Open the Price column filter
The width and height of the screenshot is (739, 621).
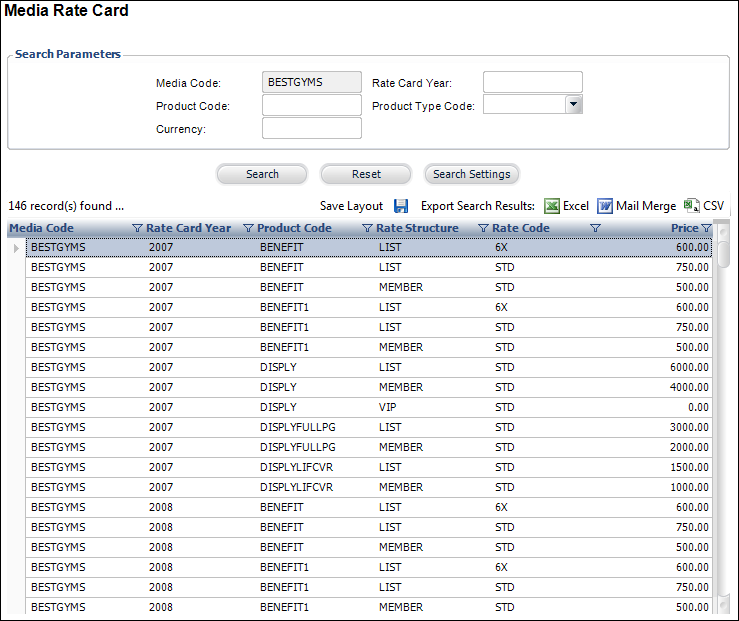pyautogui.click(x=706, y=229)
